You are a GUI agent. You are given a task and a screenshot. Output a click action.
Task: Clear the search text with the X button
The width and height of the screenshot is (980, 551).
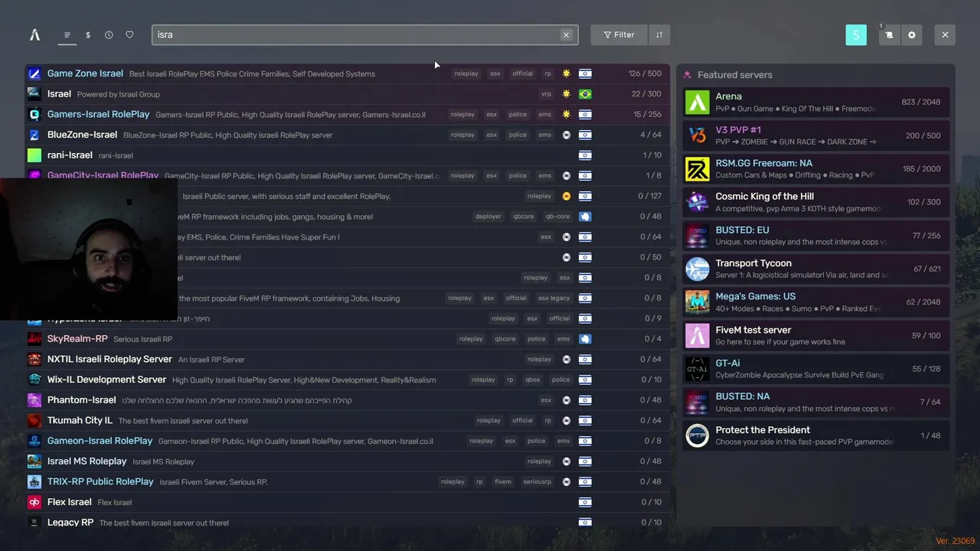[x=566, y=34]
